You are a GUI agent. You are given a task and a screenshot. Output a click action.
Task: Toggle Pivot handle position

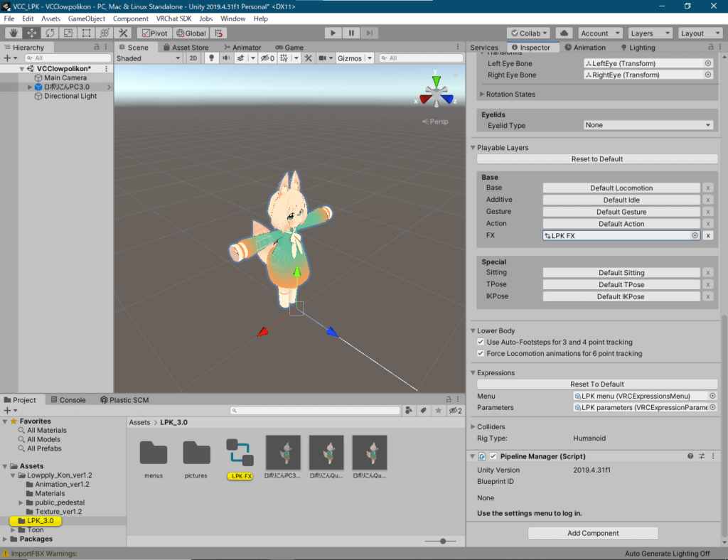coord(154,33)
